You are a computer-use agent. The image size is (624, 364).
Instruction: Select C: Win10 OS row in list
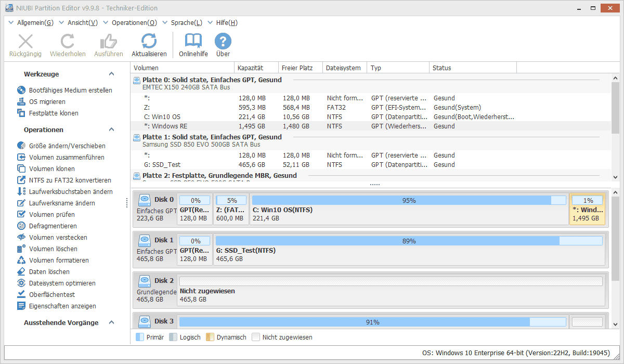click(371, 116)
